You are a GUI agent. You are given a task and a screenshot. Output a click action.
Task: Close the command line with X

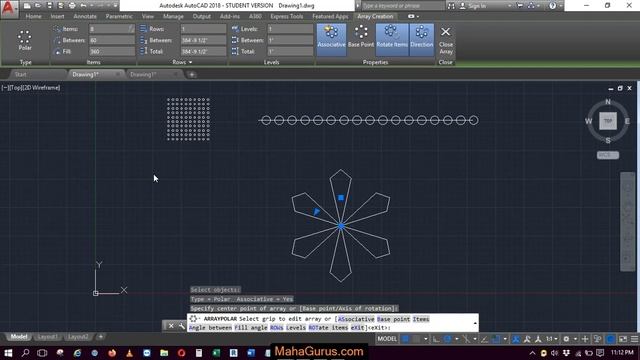point(171,326)
